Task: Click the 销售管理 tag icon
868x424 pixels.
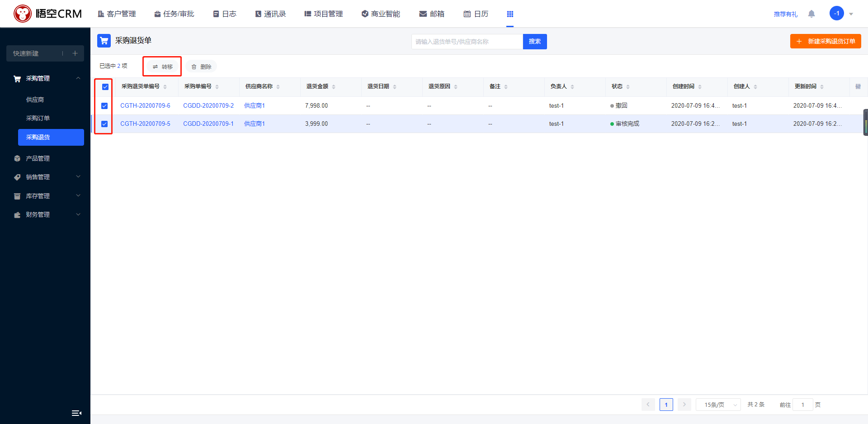Action: tap(17, 177)
